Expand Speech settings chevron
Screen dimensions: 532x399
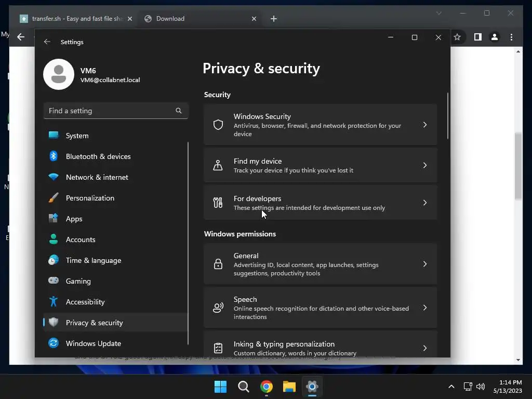(425, 308)
